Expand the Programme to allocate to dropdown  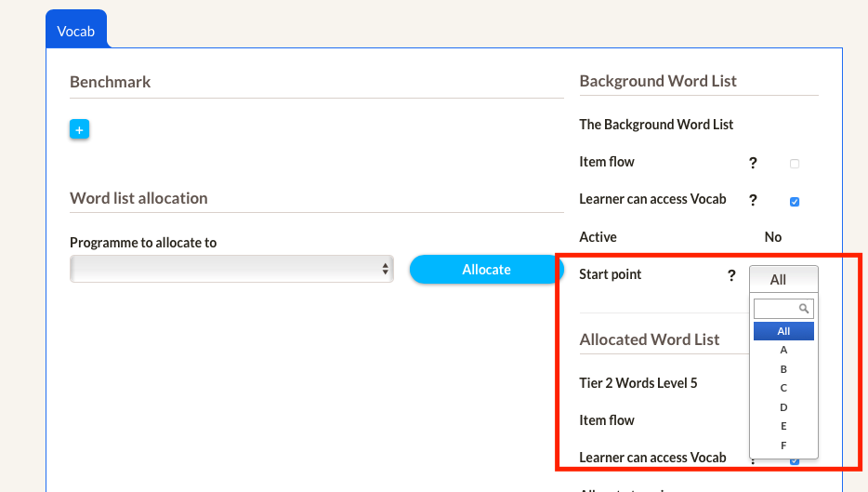click(231, 269)
